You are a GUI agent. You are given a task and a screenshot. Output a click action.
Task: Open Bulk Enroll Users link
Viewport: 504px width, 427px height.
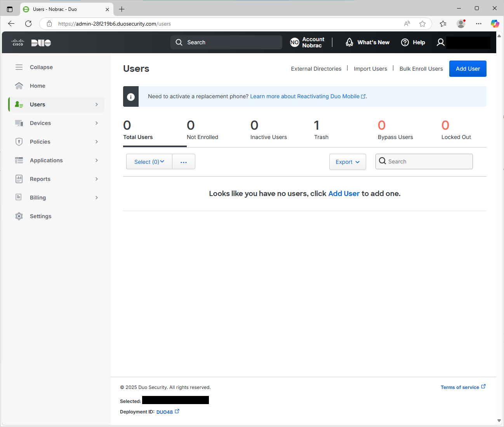click(x=421, y=69)
